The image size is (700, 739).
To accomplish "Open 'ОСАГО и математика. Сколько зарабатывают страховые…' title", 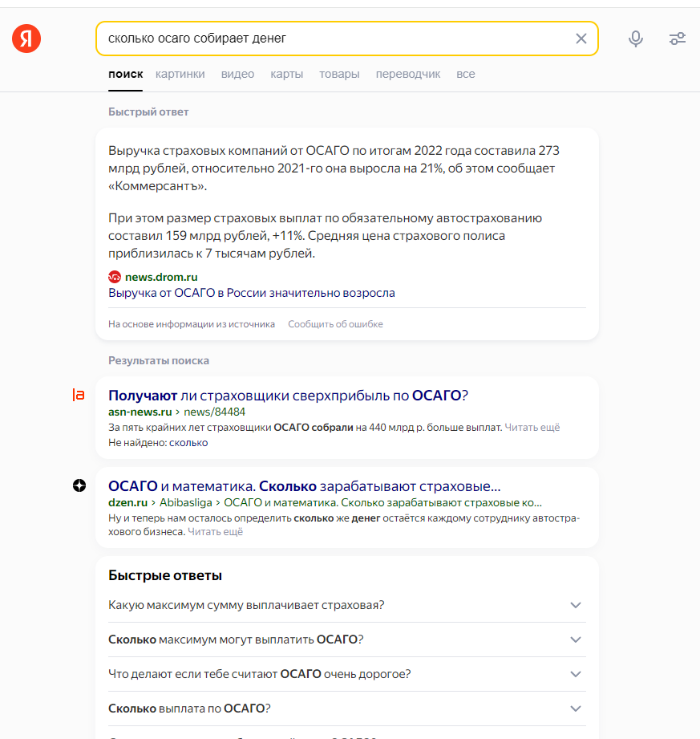I will click(x=305, y=486).
